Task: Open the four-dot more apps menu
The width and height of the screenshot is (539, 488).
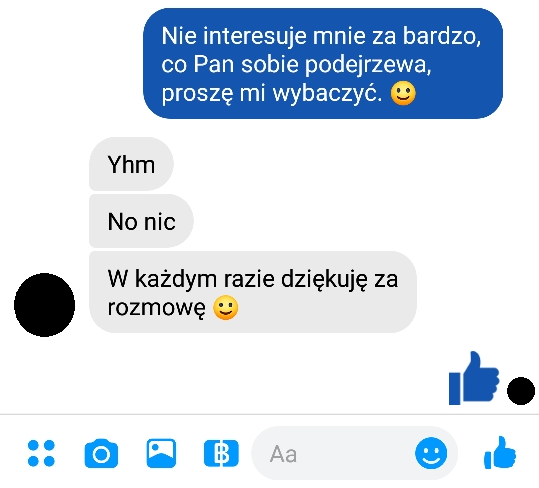Action: tap(41, 453)
